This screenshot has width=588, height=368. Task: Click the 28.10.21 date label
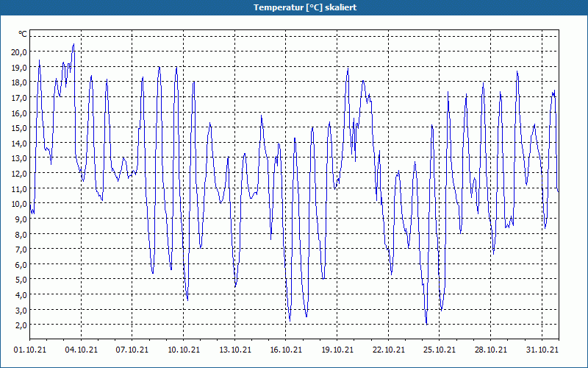pos(490,350)
